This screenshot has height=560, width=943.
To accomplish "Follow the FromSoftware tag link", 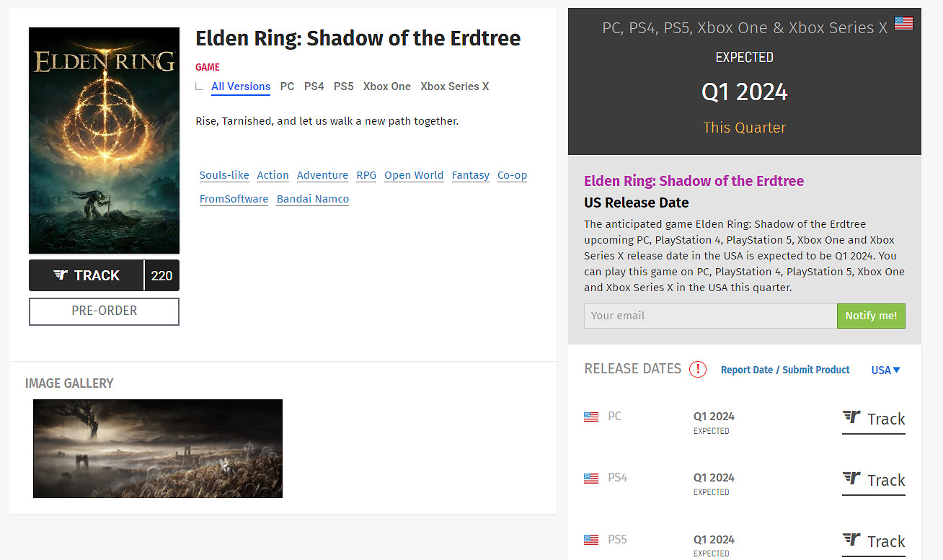I will (234, 199).
